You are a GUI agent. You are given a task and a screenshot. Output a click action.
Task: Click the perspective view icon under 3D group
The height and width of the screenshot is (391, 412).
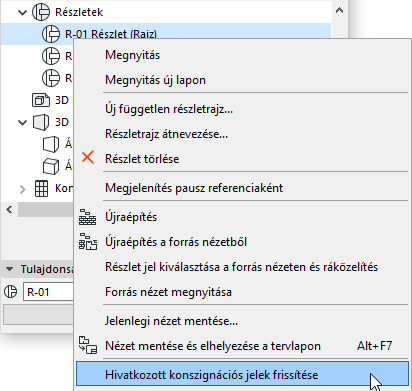[x=51, y=144]
